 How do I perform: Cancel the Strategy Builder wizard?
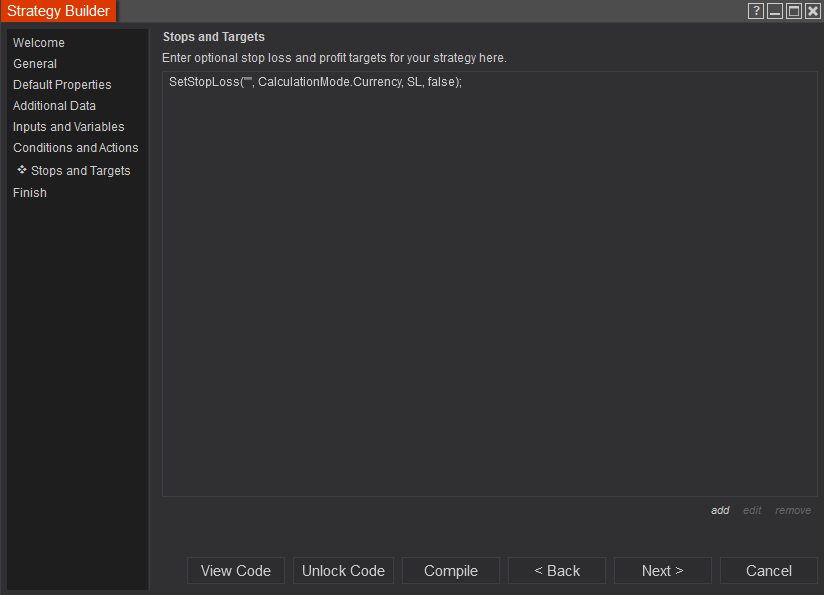click(x=769, y=571)
